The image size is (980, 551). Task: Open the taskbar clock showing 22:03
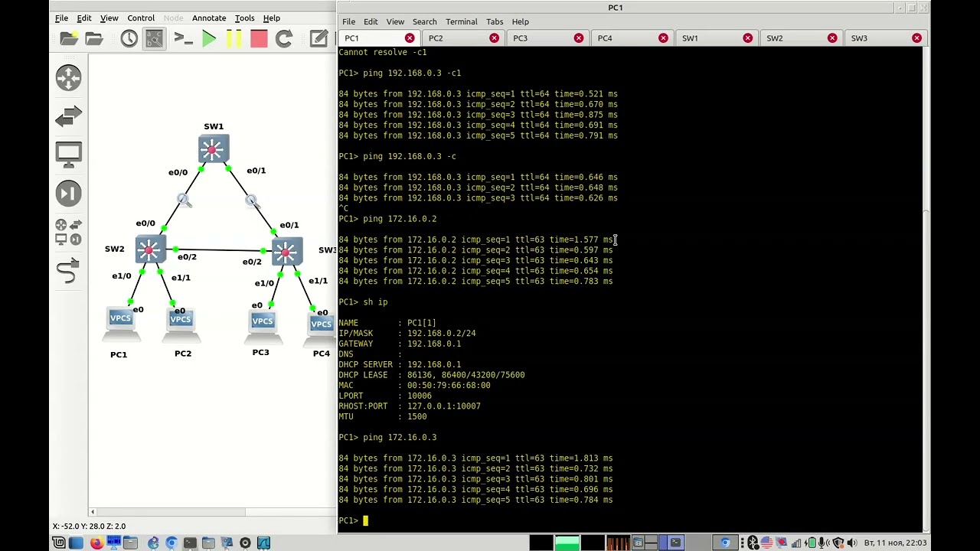pos(895,543)
